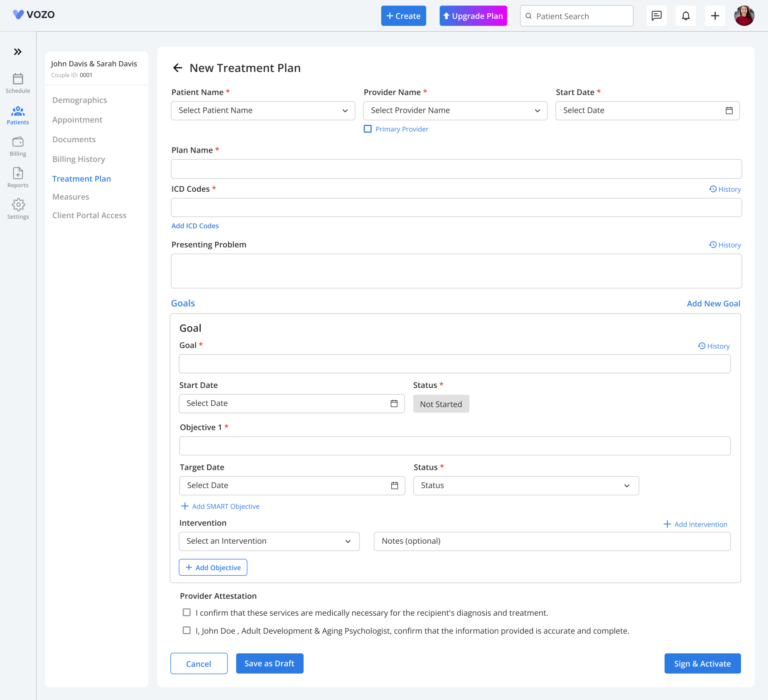The width and height of the screenshot is (768, 700).
Task: Open calendar icon in Goal Start Date
Action: [394, 404]
